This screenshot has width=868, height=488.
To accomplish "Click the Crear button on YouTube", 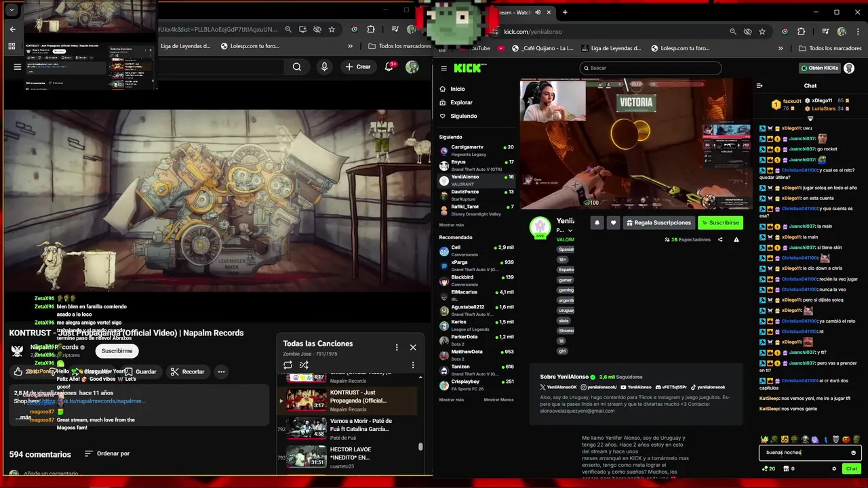I will 358,66.
